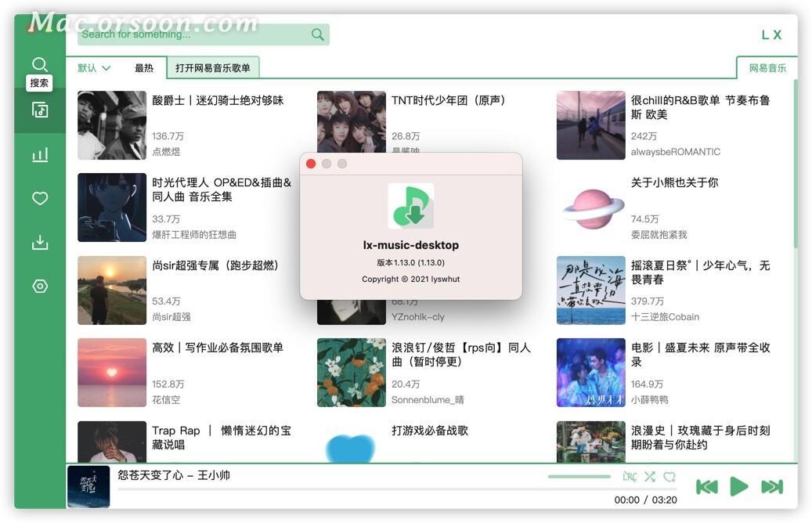812x523 pixels.
Task: Open playlist 很chill的R&B歌单
Action: coord(700,107)
